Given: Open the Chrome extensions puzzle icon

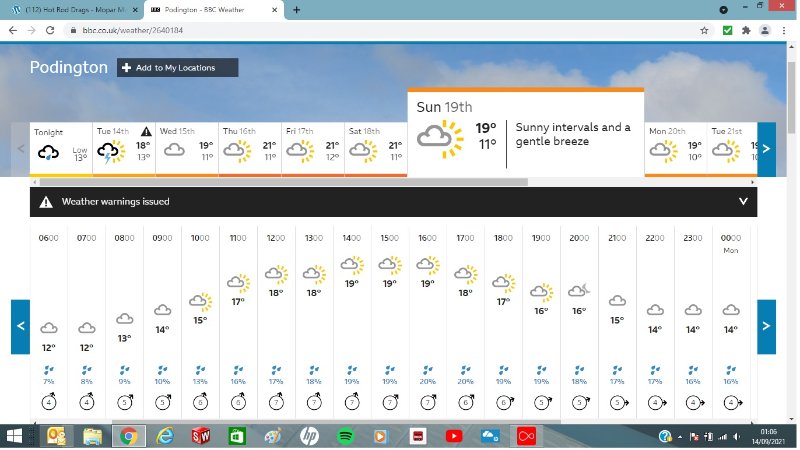Looking at the screenshot, I should (x=746, y=30).
